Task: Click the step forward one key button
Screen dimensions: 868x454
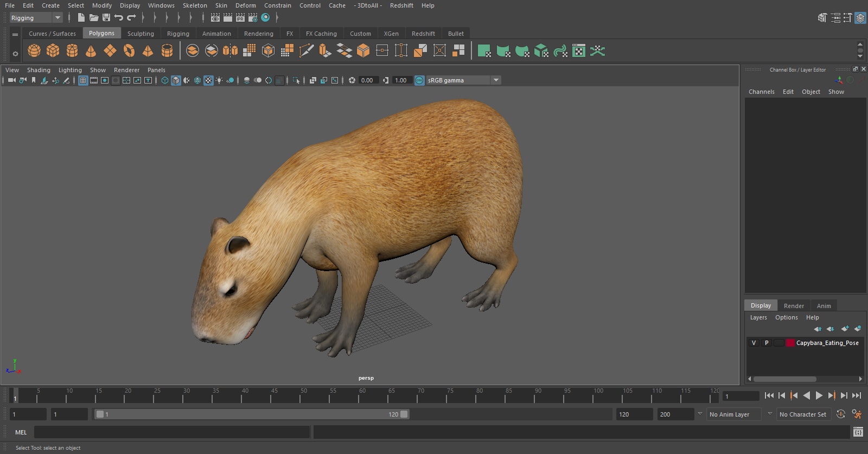Action: click(x=832, y=395)
